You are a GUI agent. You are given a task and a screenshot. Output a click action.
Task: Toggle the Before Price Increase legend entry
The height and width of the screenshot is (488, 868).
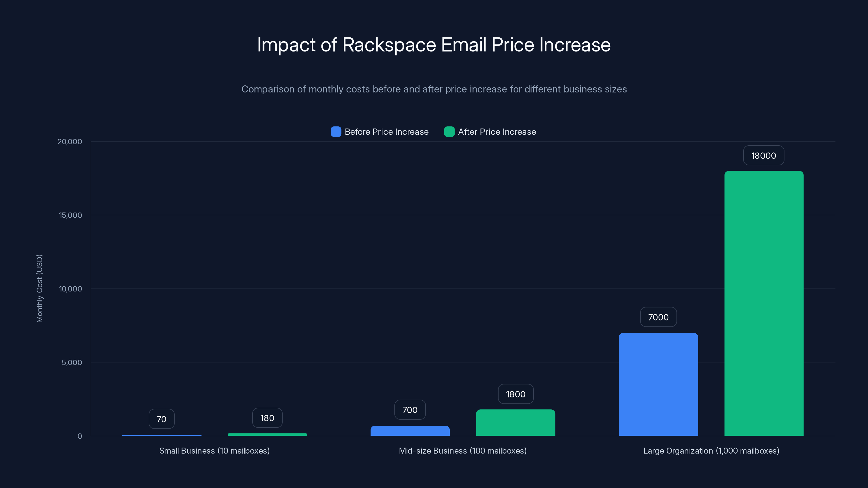(x=386, y=132)
